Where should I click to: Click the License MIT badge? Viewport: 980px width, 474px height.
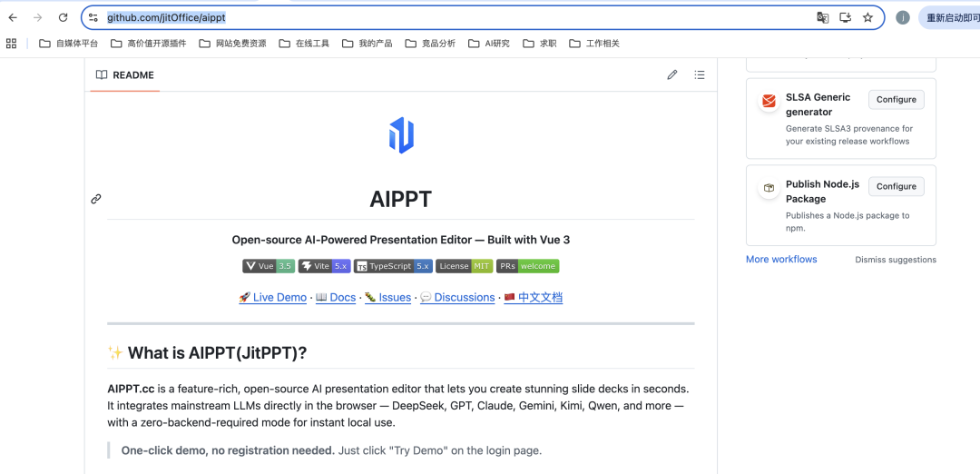pyautogui.click(x=465, y=266)
